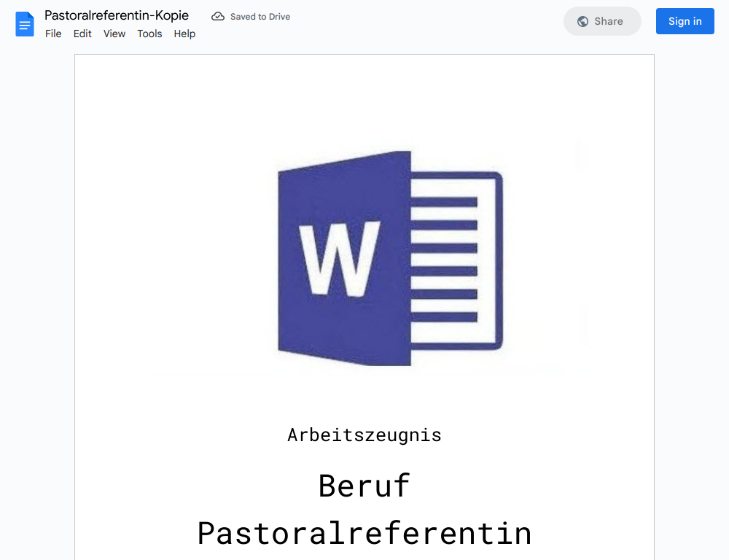The image size is (729, 560).
Task: Open the Help menu
Action: point(184,34)
